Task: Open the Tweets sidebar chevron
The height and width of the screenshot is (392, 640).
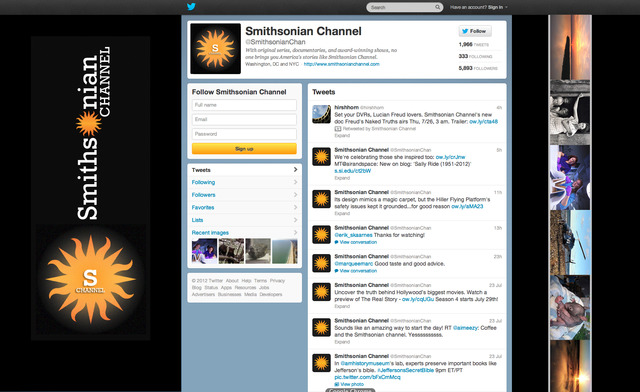Action: point(295,169)
